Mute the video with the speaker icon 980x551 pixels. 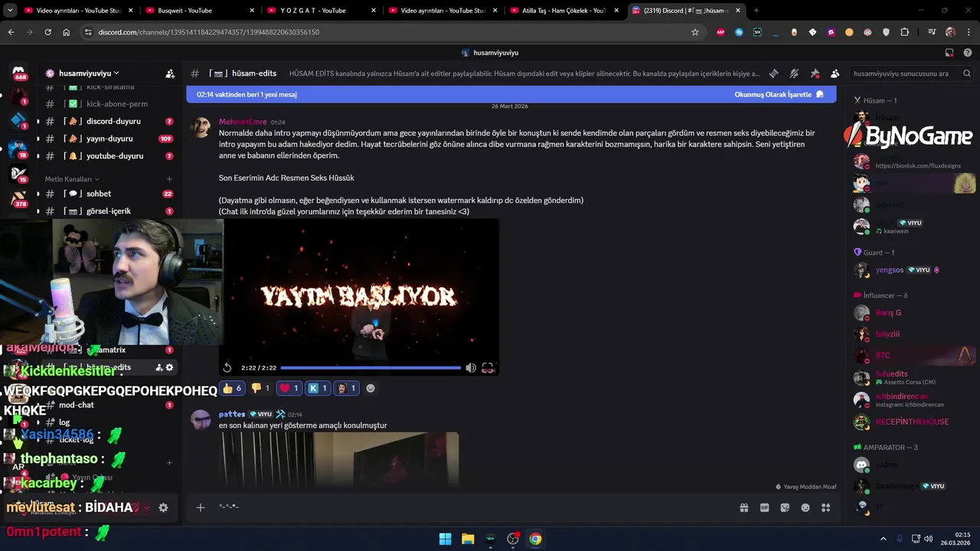[471, 368]
